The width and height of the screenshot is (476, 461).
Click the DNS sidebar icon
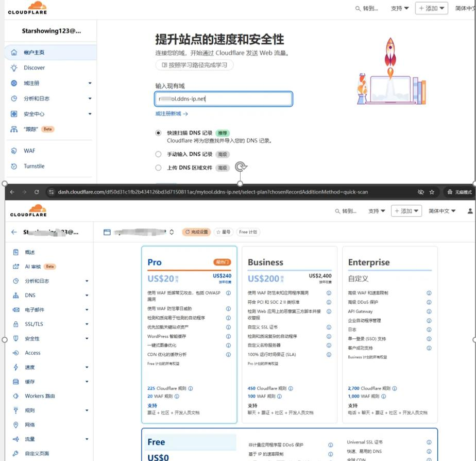click(x=16, y=295)
